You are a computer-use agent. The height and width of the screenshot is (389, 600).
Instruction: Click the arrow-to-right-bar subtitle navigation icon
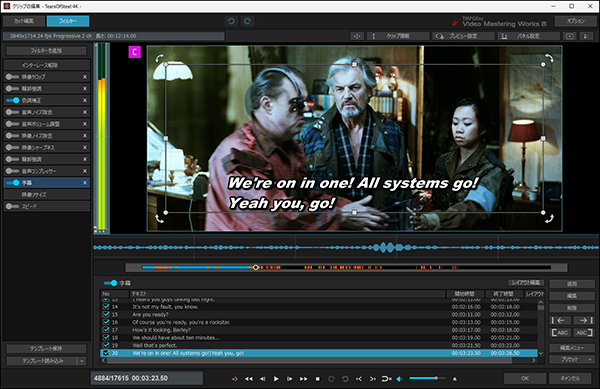pos(584,321)
